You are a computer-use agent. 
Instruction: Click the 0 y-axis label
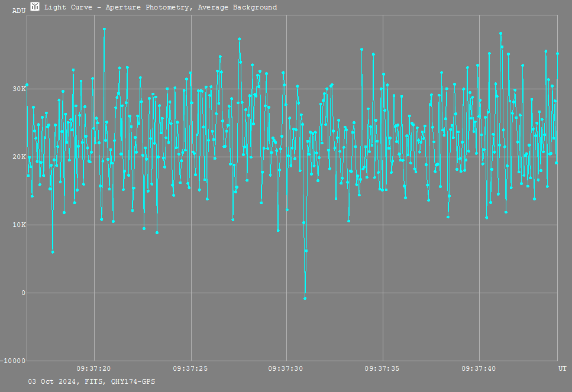pos(23,293)
